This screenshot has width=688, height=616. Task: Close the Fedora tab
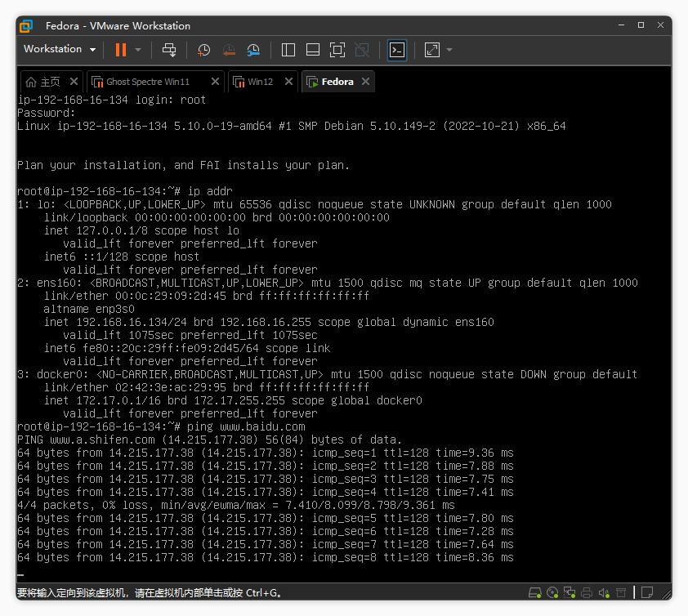pyautogui.click(x=365, y=82)
